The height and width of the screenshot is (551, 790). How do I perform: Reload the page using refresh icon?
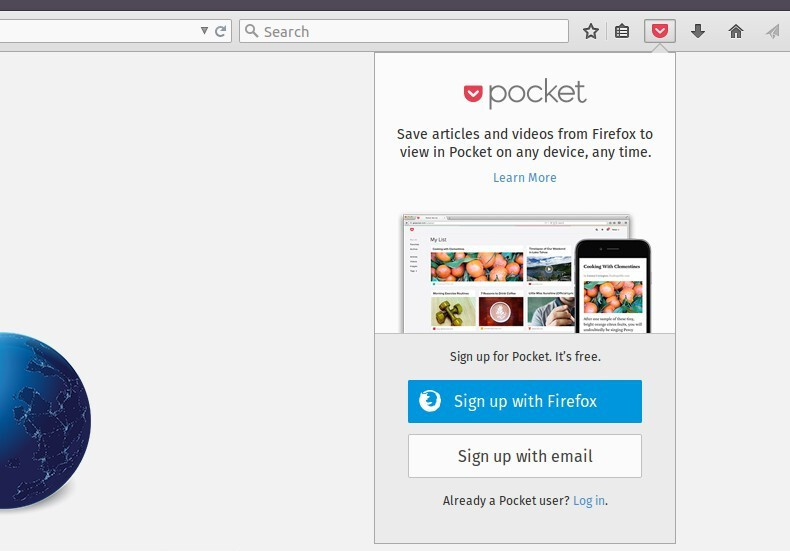tap(220, 31)
